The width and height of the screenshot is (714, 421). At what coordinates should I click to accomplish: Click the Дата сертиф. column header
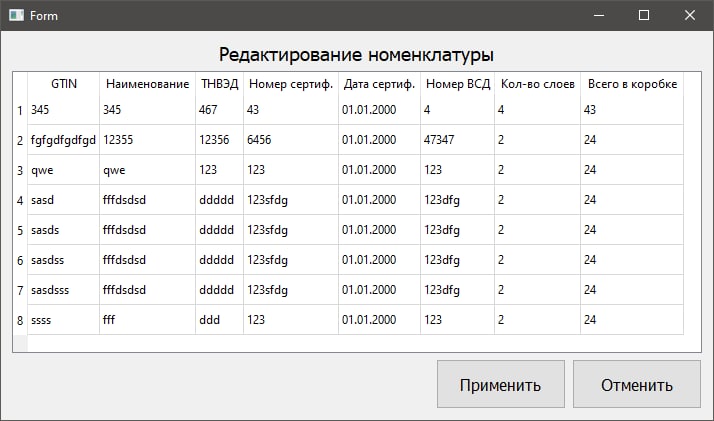[x=379, y=84]
